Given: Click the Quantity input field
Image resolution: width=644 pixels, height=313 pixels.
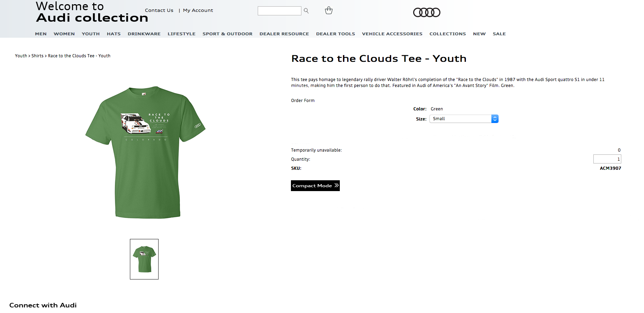Looking at the screenshot, I should (607, 159).
